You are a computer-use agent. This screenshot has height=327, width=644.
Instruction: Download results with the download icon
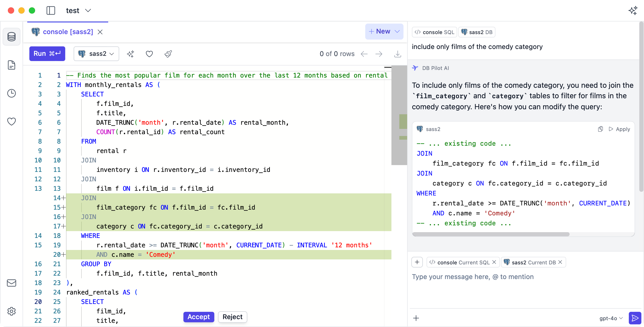(x=398, y=54)
